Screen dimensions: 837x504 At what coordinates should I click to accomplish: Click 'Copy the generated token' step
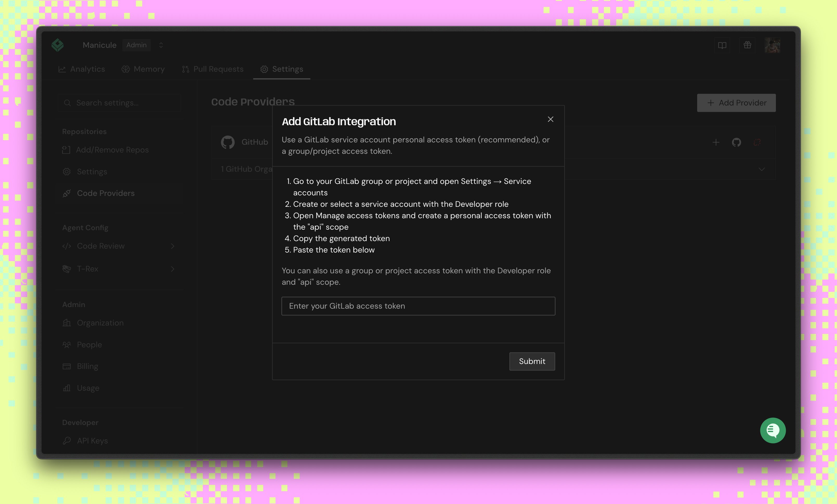341,238
